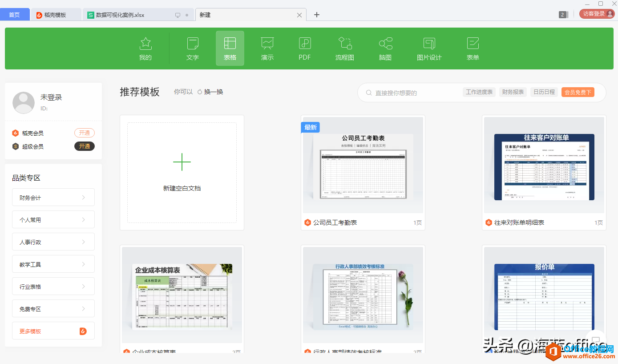Screen dimensions: 618x364
Task: Expand the 个人常用 category
Action: pos(53,220)
